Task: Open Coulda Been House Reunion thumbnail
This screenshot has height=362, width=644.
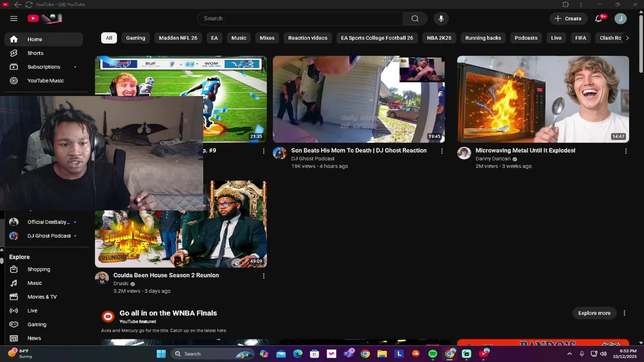Action: click(235, 224)
